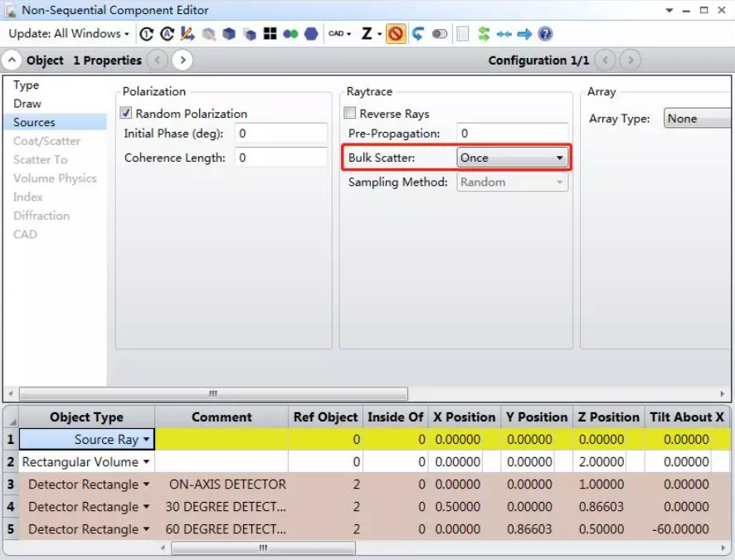The height and width of the screenshot is (560, 735).
Task: Uncheck the Random Polarization checkbox
Action: (x=127, y=114)
